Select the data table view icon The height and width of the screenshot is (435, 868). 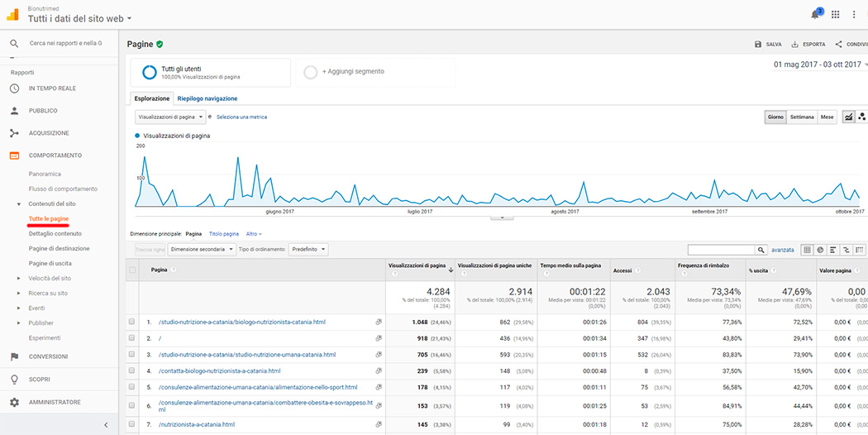pyautogui.click(x=807, y=250)
